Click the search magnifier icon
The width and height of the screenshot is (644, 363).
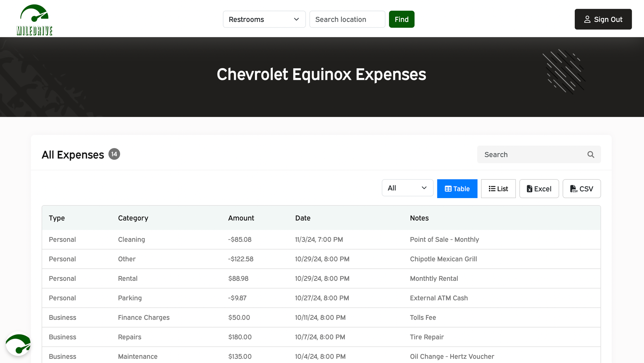[591, 155]
